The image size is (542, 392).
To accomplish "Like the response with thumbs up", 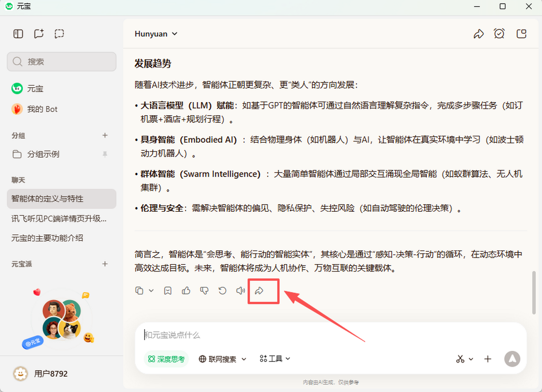I will click(x=186, y=291).
